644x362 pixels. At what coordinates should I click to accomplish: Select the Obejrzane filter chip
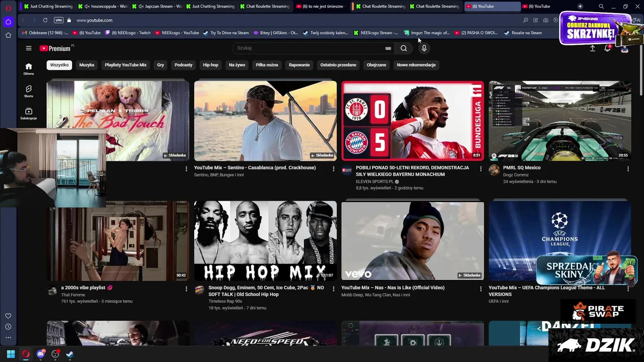(376, 65)
